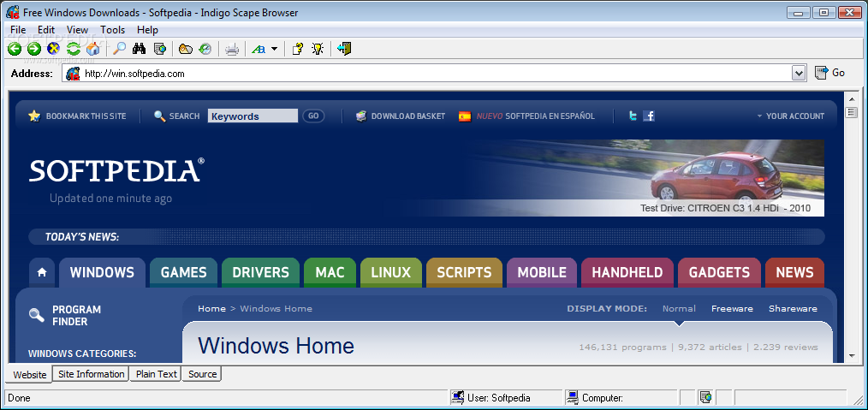Switch to the Site Information tab
The width and height of the screenshot is (868, 410).
[92, 374]
